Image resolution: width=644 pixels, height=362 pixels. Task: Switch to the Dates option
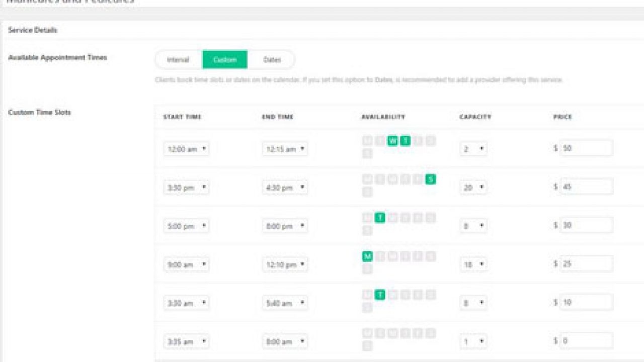tap(272, 60)
